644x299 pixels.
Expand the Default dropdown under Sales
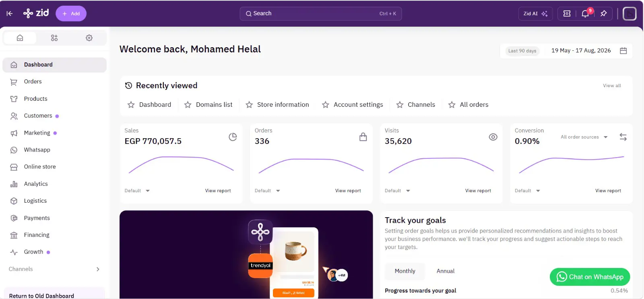tap(137, 191)
